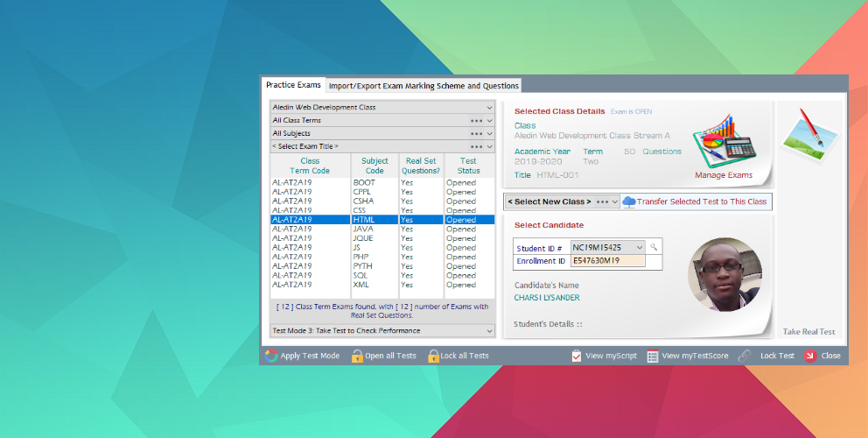Select the CSS subject row
The width and height of the screenshot is (868, 438).
pos(382,210)
